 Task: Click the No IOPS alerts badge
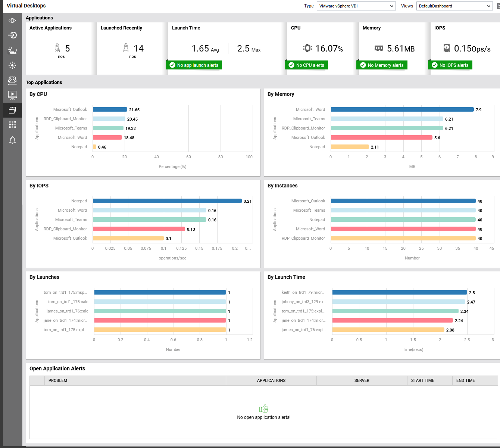450,65
